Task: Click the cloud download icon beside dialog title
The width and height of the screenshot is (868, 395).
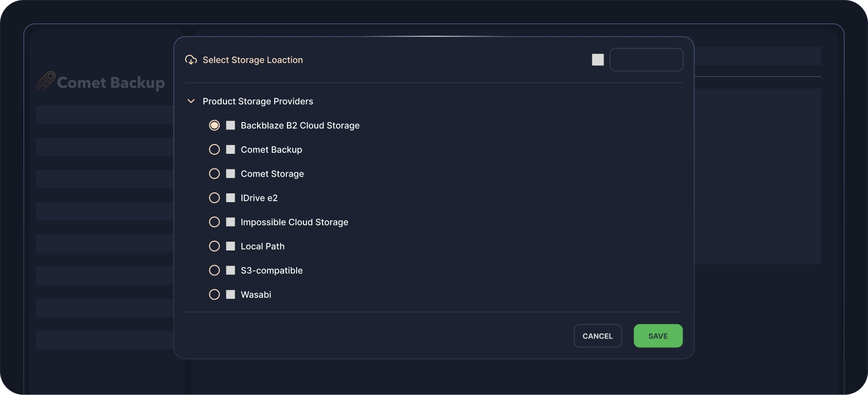Action: 191,60
